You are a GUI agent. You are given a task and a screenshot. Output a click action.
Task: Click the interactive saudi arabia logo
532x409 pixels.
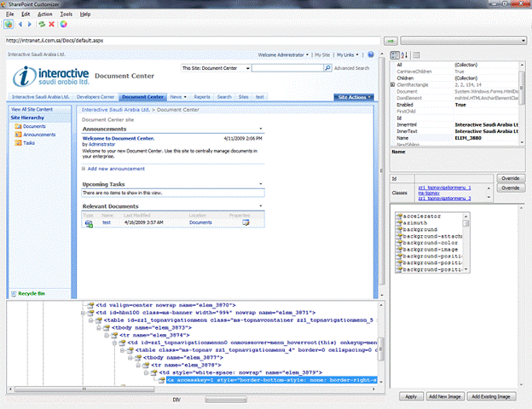[51, 77]
